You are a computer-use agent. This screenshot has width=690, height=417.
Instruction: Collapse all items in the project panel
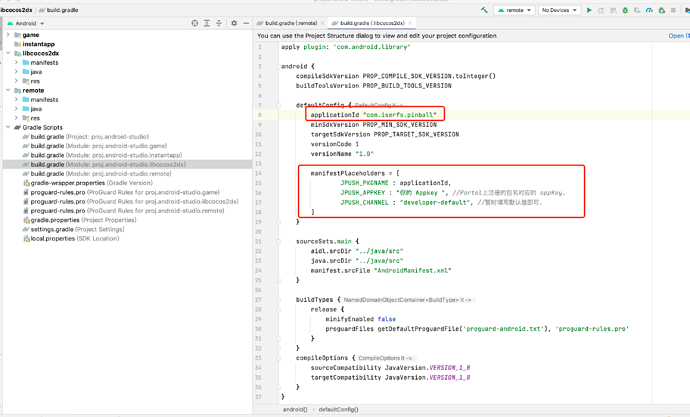[x=219, y=23]
